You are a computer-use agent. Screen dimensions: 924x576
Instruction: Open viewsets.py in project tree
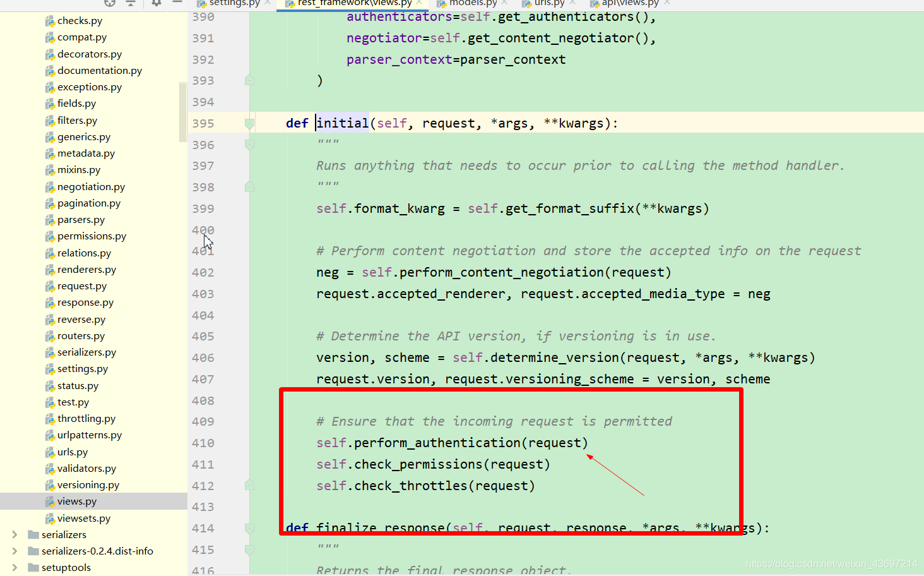[x=84, y=519]
